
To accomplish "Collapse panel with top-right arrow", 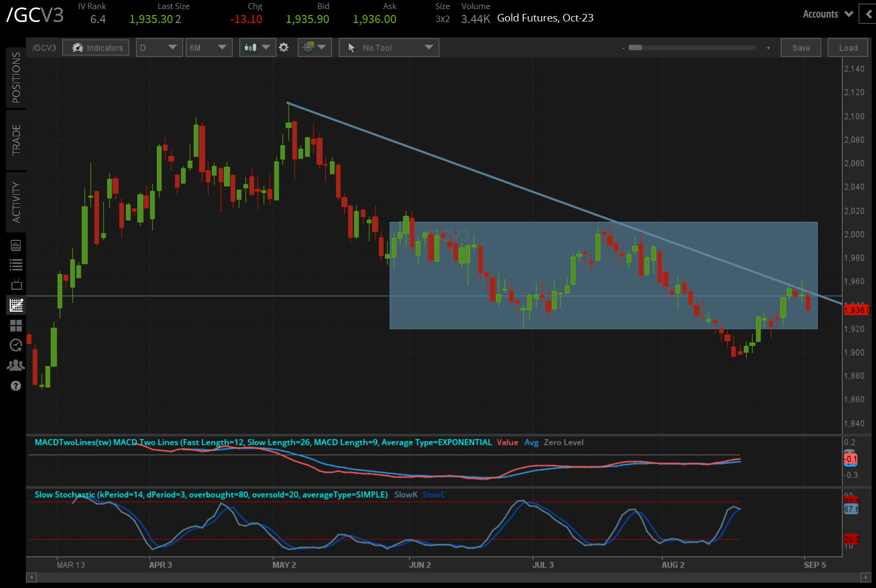I will point(868,14).
